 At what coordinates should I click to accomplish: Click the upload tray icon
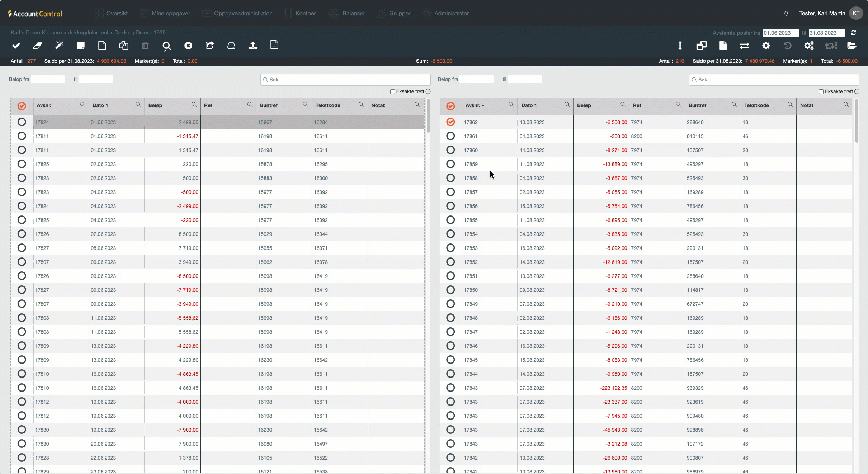[253, 46]
